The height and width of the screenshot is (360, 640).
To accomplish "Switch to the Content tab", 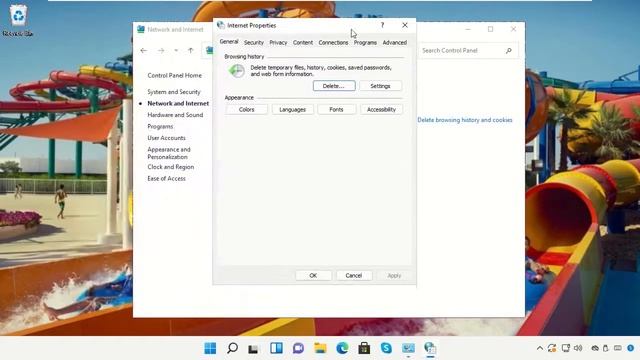I will click(x=303, y=42).
